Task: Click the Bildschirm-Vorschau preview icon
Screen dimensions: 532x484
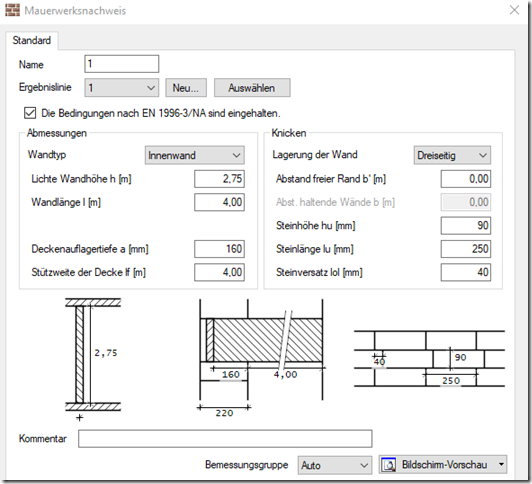Action: [389, 465]
